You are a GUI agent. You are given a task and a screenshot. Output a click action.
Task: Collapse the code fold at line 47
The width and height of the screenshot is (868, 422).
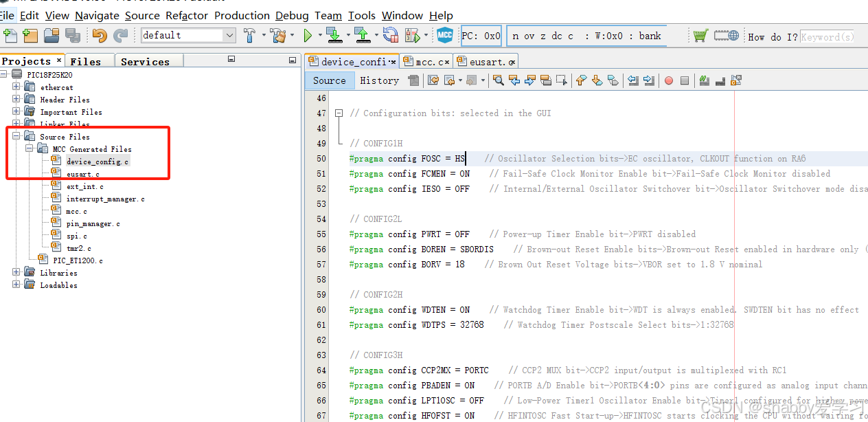click(339, 113)
